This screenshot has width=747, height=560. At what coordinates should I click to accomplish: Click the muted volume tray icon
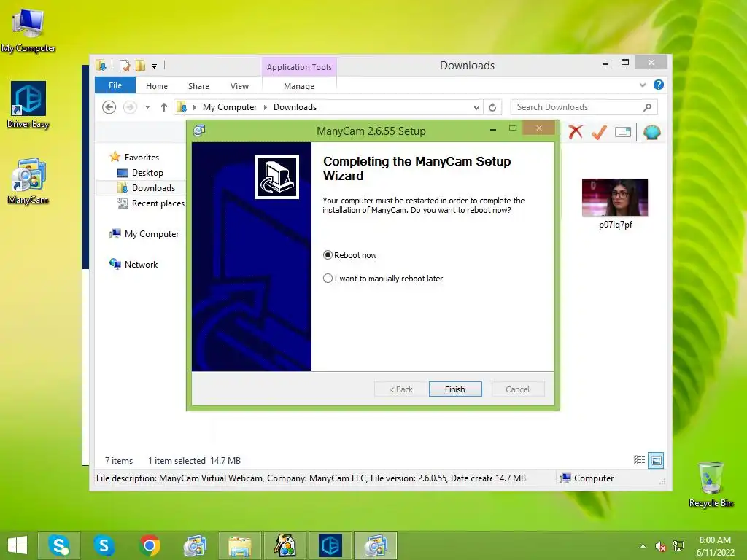[x=660, y=546]
